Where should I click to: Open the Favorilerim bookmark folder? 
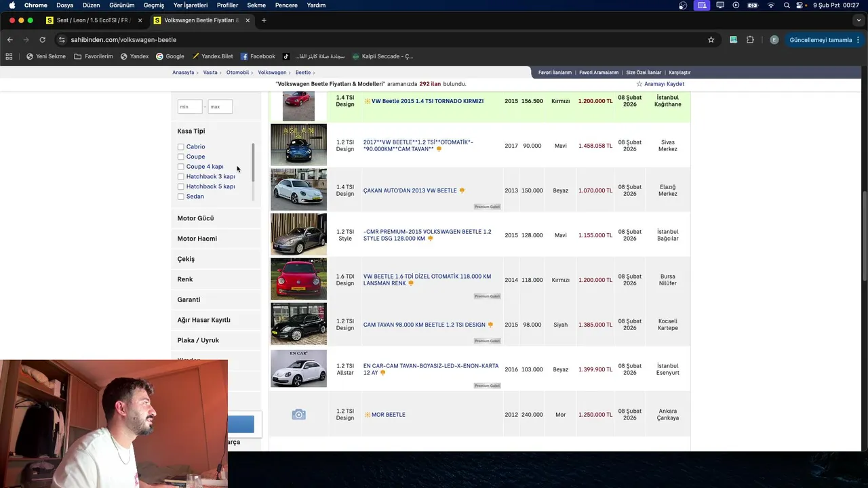(94, 56)
